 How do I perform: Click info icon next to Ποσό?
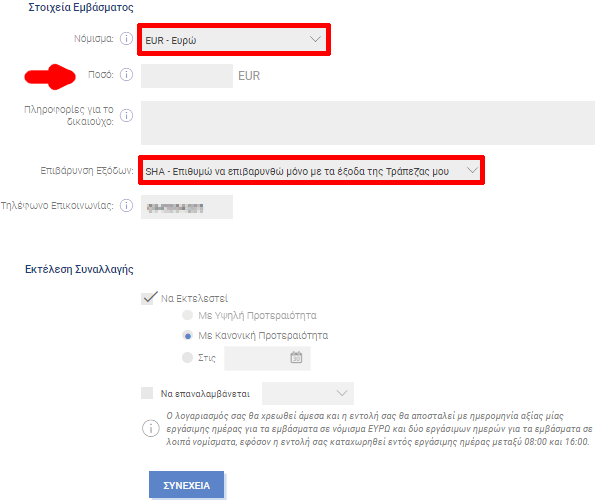pos(126,74)
